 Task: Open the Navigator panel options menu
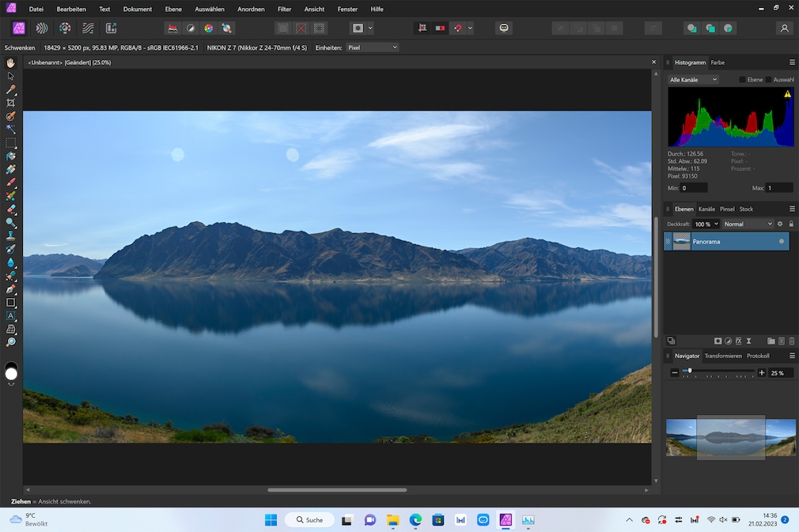click(792, 356)
